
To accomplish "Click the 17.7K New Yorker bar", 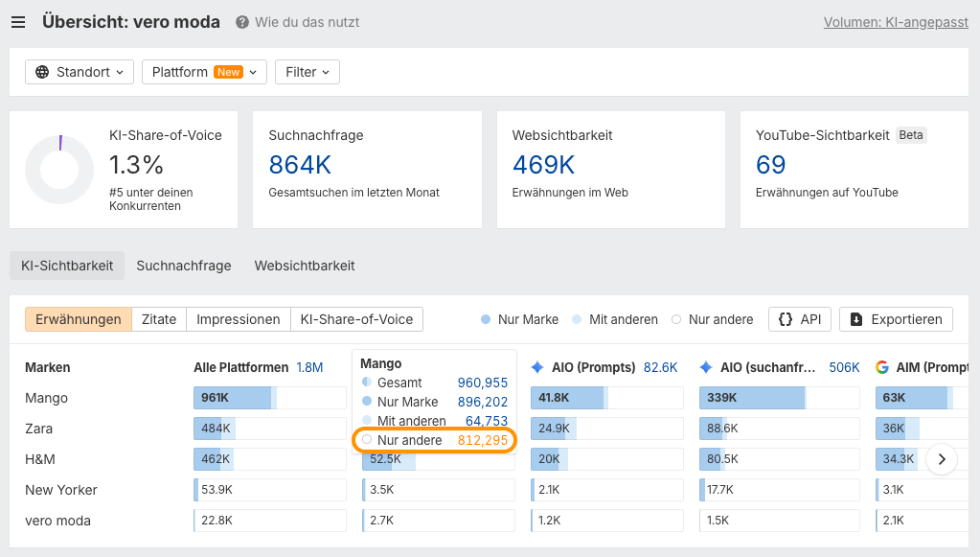I will click(780, 490).
